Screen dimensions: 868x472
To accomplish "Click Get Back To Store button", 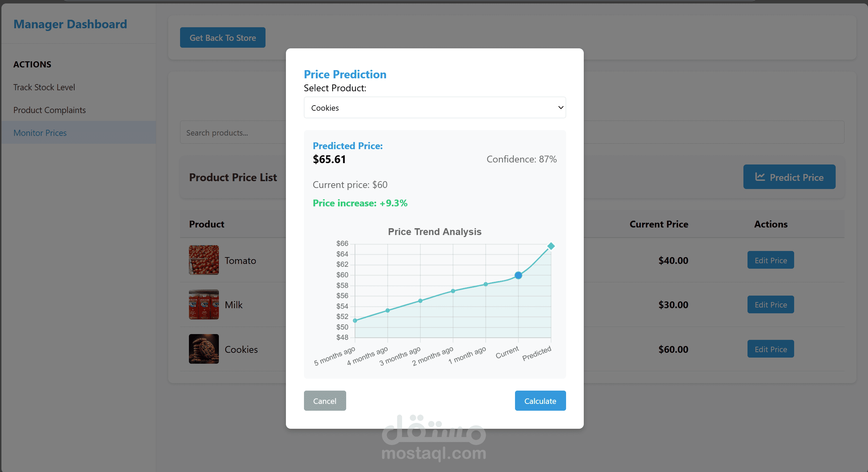I will pos(223,37).
